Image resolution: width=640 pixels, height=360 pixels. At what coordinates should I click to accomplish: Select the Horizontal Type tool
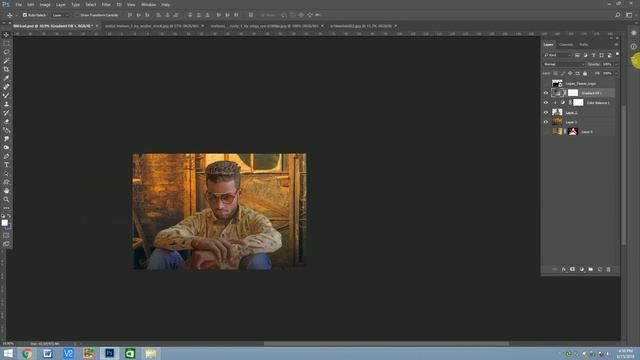pos(6,165)
